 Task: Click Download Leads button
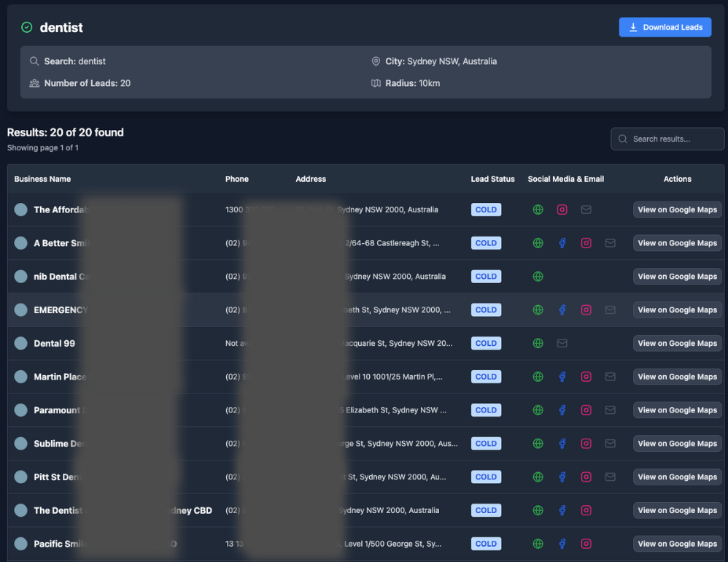[x=665, y=27]
